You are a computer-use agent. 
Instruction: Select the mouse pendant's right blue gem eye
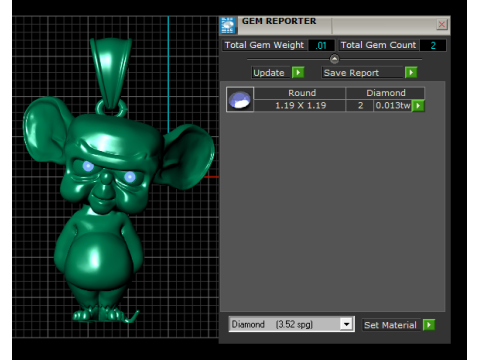(130, 177)
